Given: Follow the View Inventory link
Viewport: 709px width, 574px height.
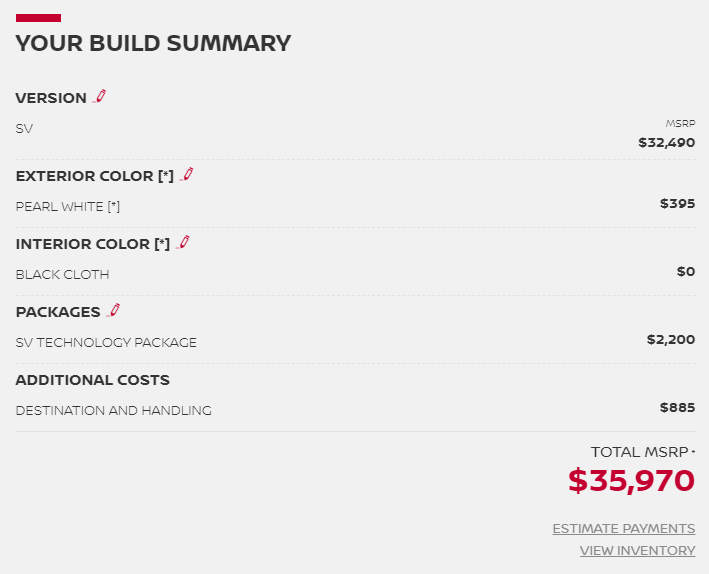Looking at the screenshot, I should [x=637, y=550].
